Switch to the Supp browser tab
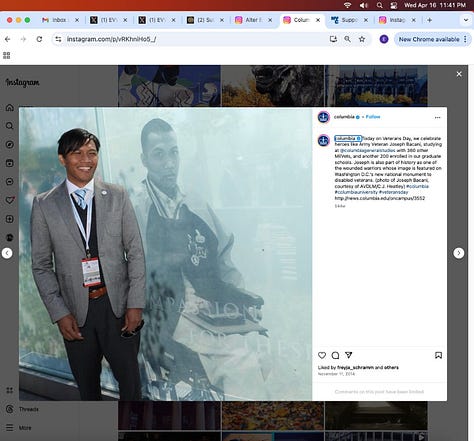 tap(349, 20)
